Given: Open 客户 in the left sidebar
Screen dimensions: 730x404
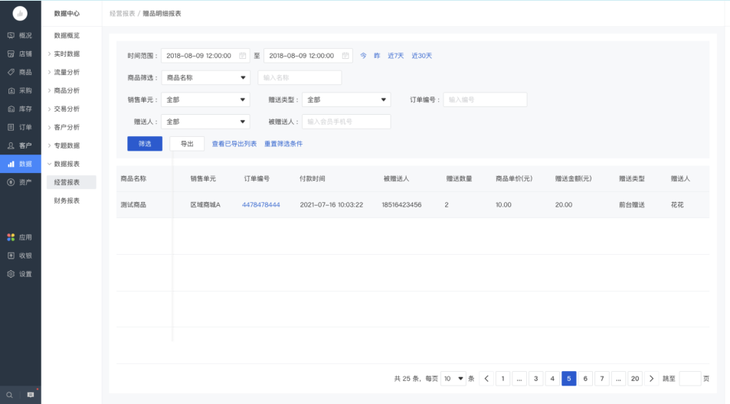Looking at the screenshot, I should point(20,146).
